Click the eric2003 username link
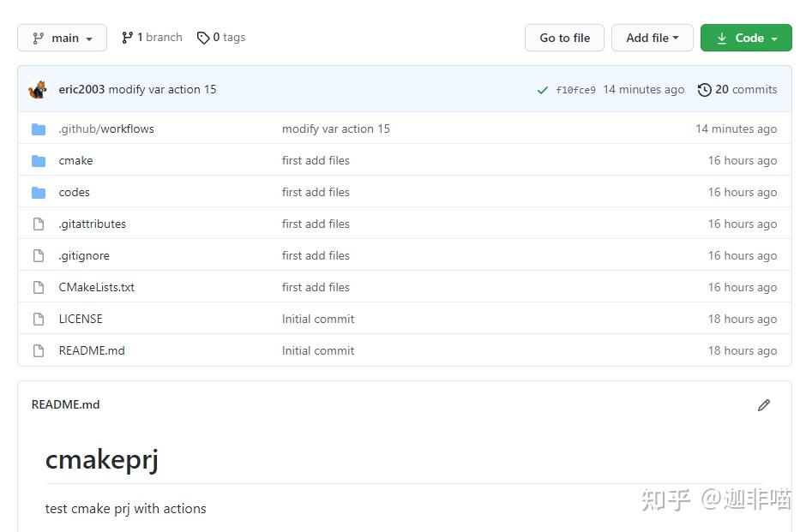The image size is (812, 532). 81,89
